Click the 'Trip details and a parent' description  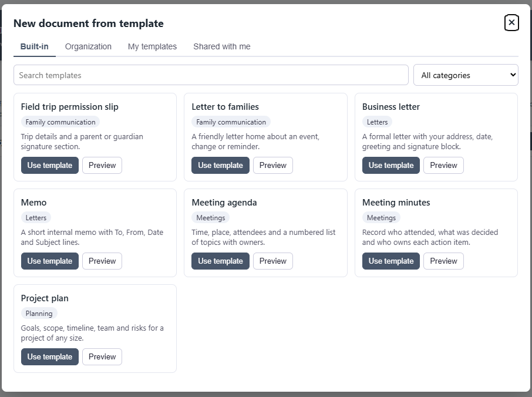pos(82,142)
